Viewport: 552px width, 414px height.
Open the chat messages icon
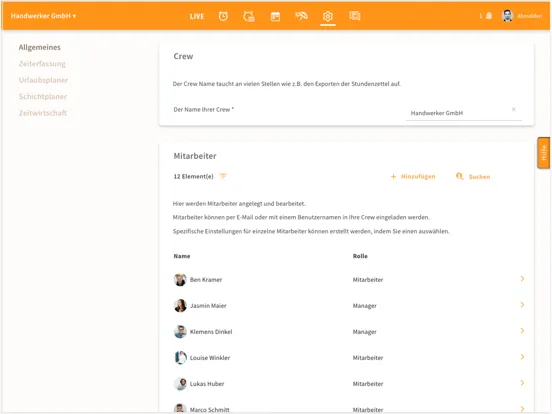pos(355,16)
